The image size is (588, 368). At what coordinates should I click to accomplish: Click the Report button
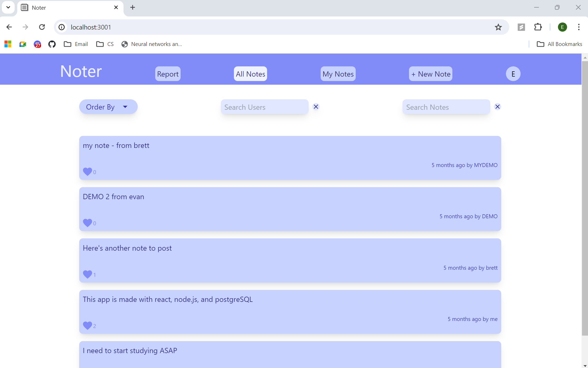[x=168, y=74]
